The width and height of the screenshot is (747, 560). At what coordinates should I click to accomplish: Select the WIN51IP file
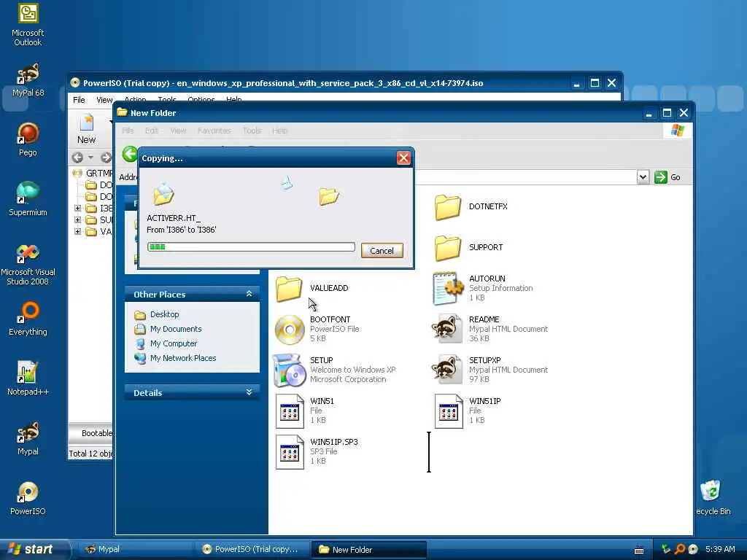pos(468,411)
